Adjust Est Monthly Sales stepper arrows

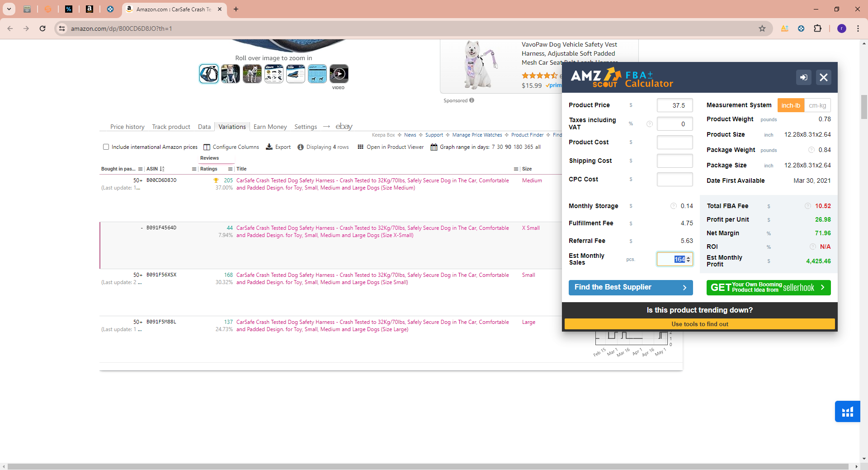[689, 260]
